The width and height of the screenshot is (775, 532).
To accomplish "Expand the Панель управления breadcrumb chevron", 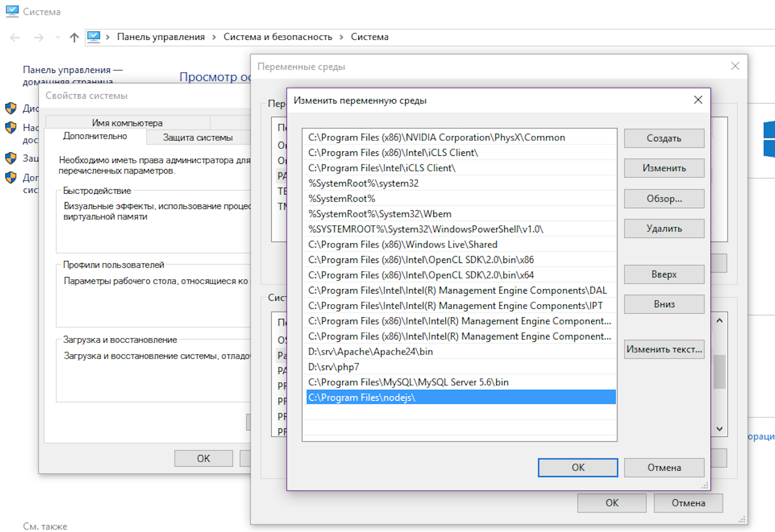I will coord(214,37).
